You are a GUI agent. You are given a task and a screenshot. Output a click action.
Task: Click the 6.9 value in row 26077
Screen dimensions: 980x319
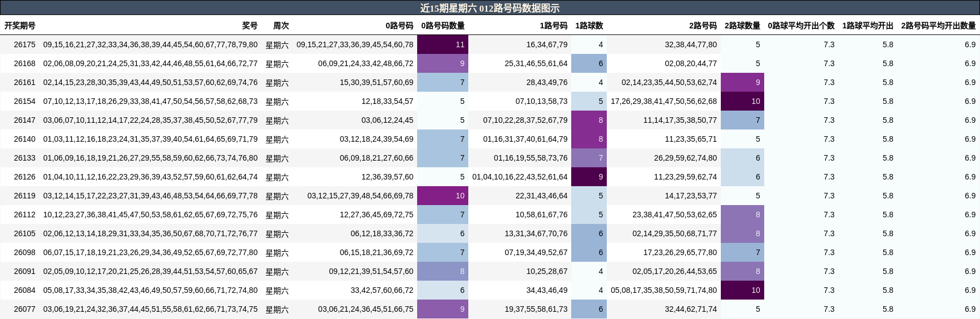point(970,309)
